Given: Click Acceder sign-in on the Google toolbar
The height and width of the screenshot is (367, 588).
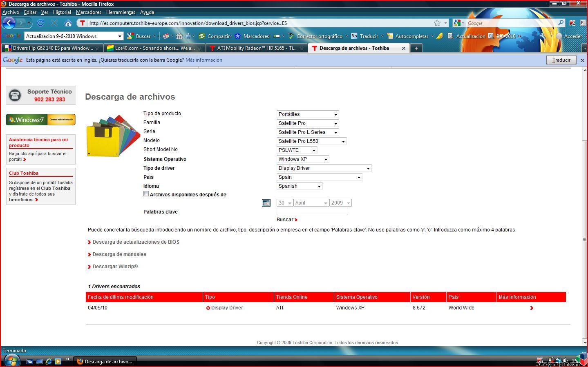Looking at the screenshot, I should pyautogui.click(x=569, y=36).
